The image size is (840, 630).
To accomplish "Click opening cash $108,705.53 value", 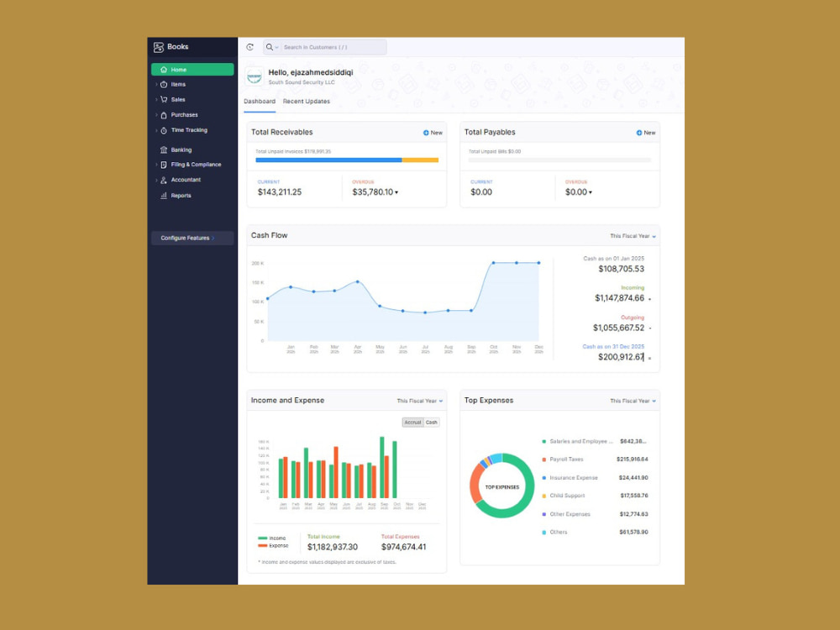I will coord(622,269).
